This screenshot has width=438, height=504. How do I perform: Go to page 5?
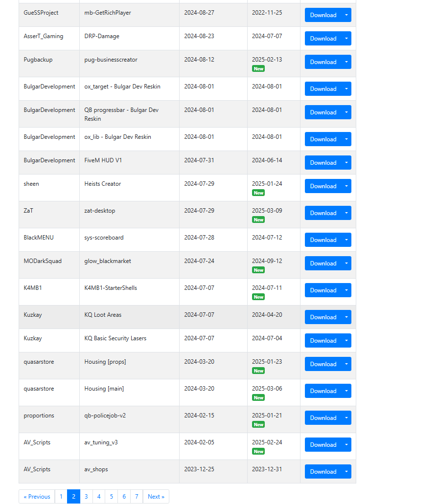112,497
